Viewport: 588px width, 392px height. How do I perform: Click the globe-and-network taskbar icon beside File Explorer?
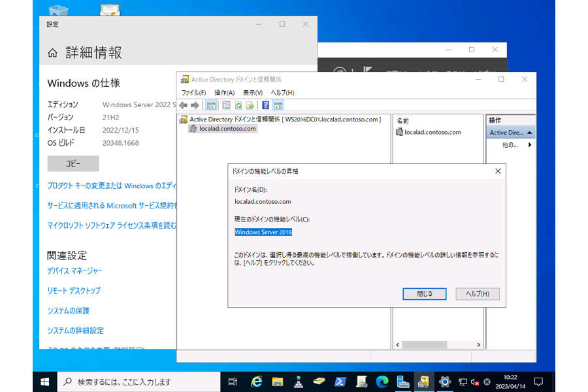coord(299,382)
